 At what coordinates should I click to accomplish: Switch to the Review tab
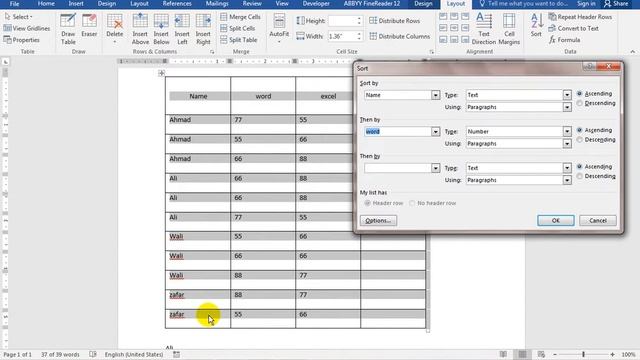[x=252, y=4]
